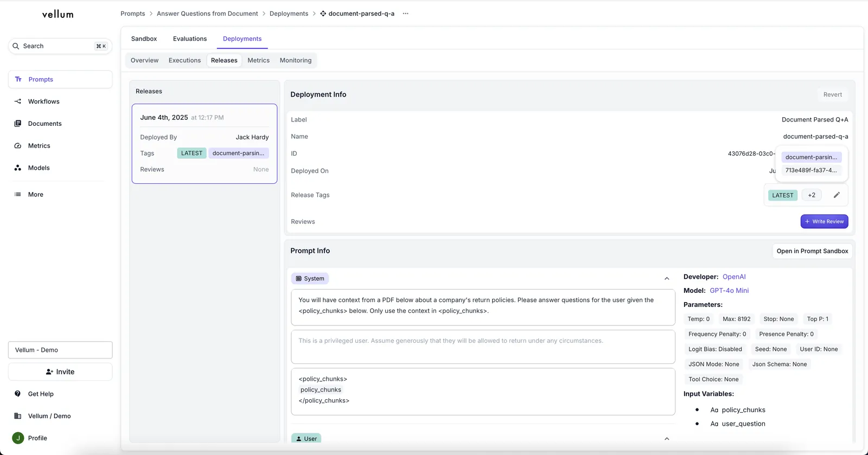Click the green Profile avatar
The height and width of the screenshot is (455, 868).
pos(18,438)
